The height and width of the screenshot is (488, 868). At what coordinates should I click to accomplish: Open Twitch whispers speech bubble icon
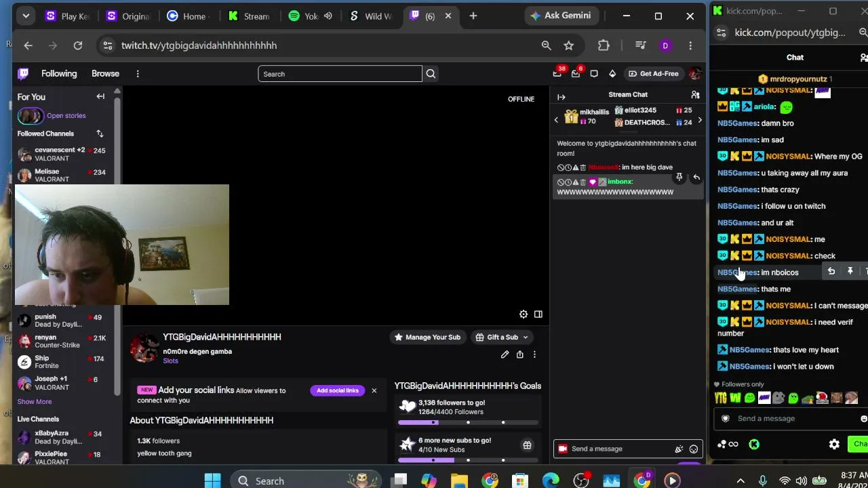594,73
